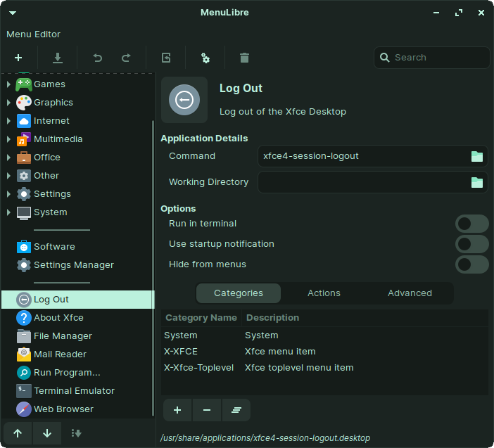Click the delete trash icon

coord(244,58)
